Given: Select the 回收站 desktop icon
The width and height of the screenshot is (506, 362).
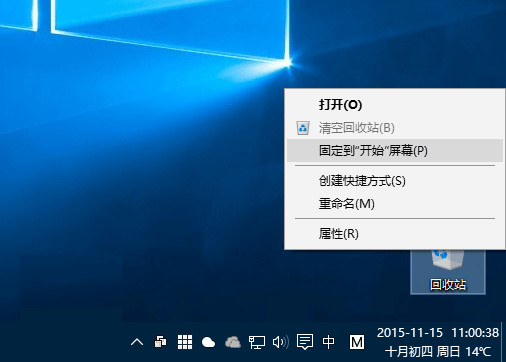Looking at the screenshot, I should pos(448,272).
